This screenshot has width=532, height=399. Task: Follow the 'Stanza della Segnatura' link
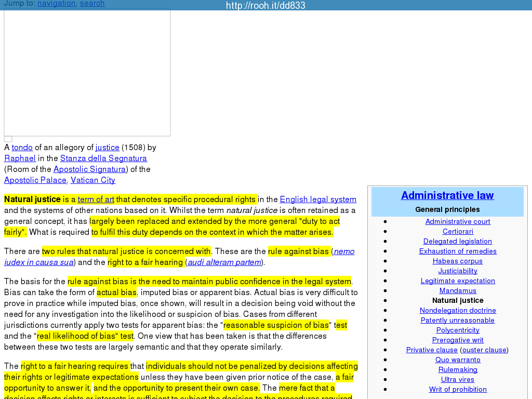point(103,158)
